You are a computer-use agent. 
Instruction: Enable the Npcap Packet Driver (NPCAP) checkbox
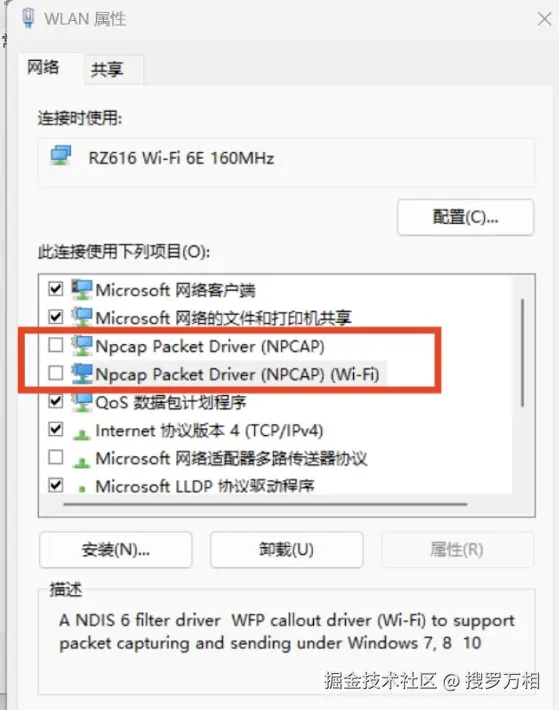click(56, 345)
